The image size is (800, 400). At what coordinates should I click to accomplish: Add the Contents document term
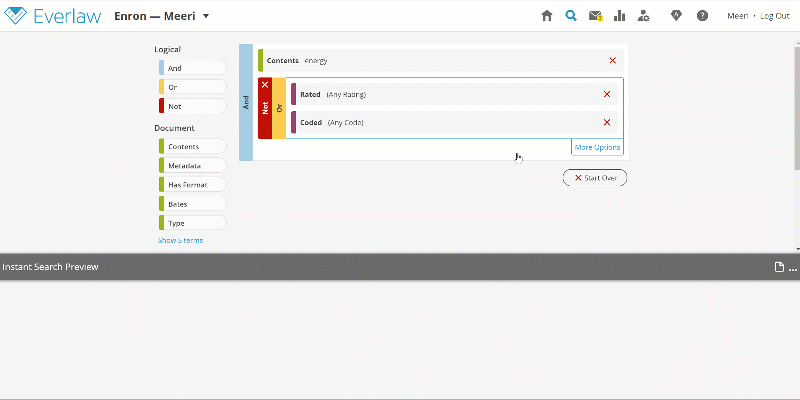point(192,146)
